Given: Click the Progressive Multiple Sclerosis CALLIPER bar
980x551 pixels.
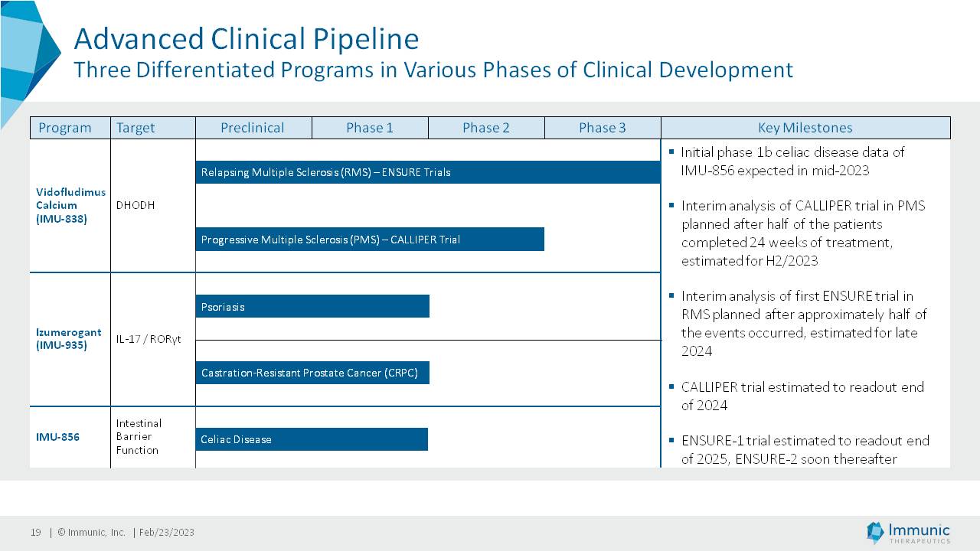Looking at the screenshot, I should pyautogui.click(x=369, y=240).
